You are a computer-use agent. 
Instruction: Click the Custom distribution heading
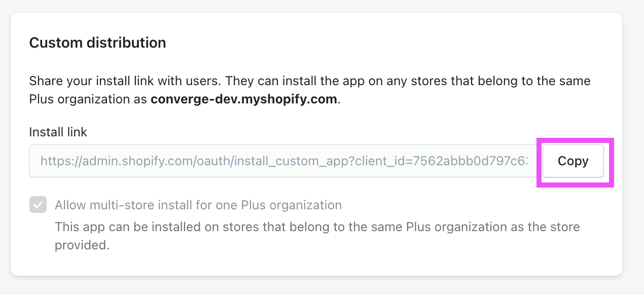coord(97,43)
